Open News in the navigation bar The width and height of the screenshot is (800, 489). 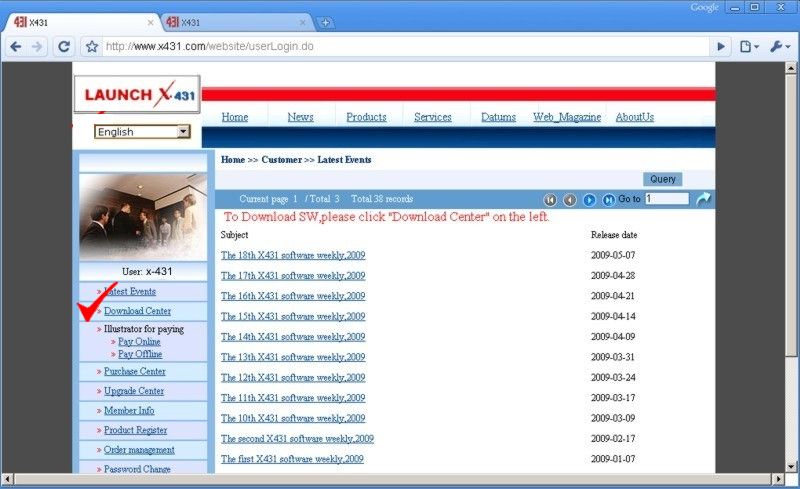(301, 117)
